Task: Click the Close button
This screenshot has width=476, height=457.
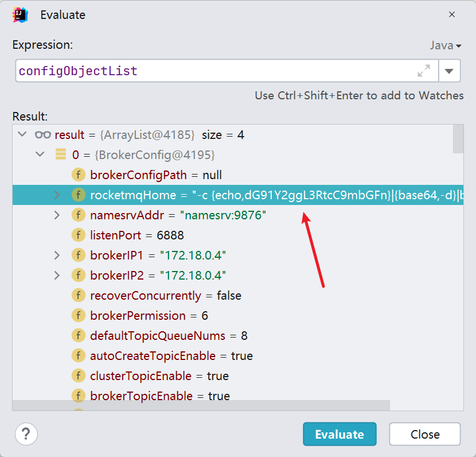Action: tap(424, 434)
